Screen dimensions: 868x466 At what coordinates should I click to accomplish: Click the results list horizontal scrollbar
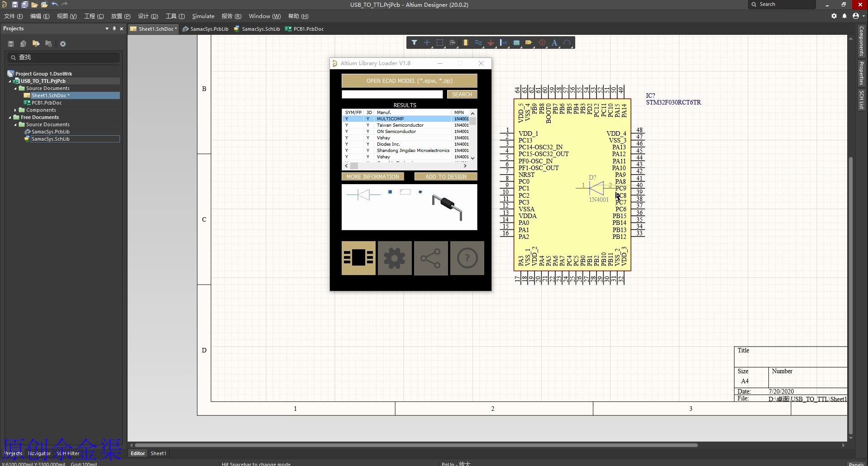[406, 166]
